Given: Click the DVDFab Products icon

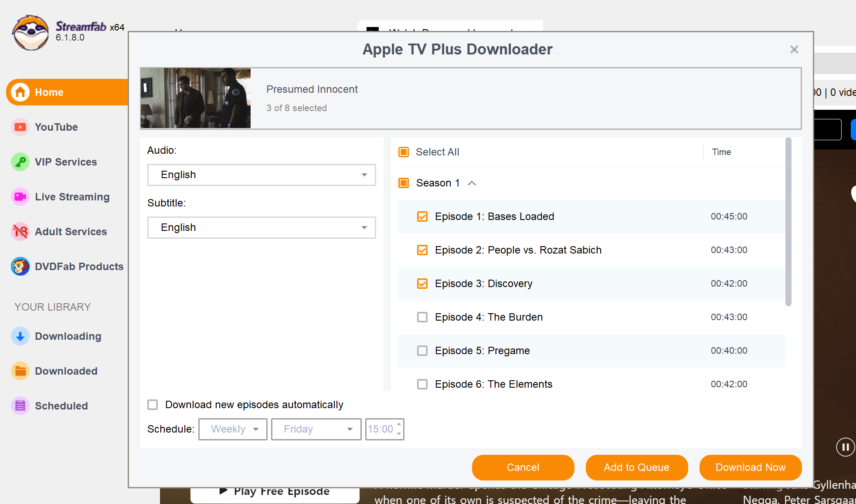Looking at the screenshot, I should point(20,267).
